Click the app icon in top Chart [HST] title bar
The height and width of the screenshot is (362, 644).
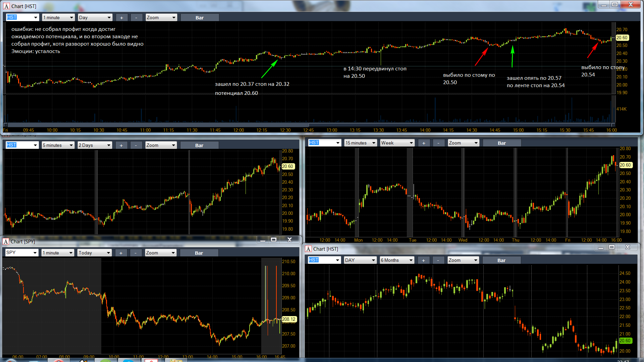tap(6, 6)
